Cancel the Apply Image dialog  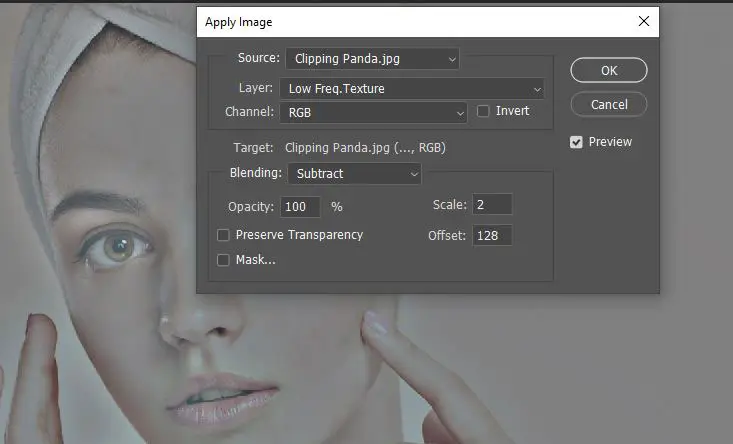(x=609, y=104)
